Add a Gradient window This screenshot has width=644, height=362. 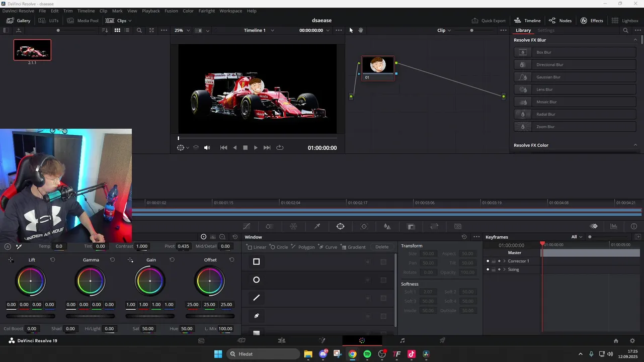tap(354, 247)
